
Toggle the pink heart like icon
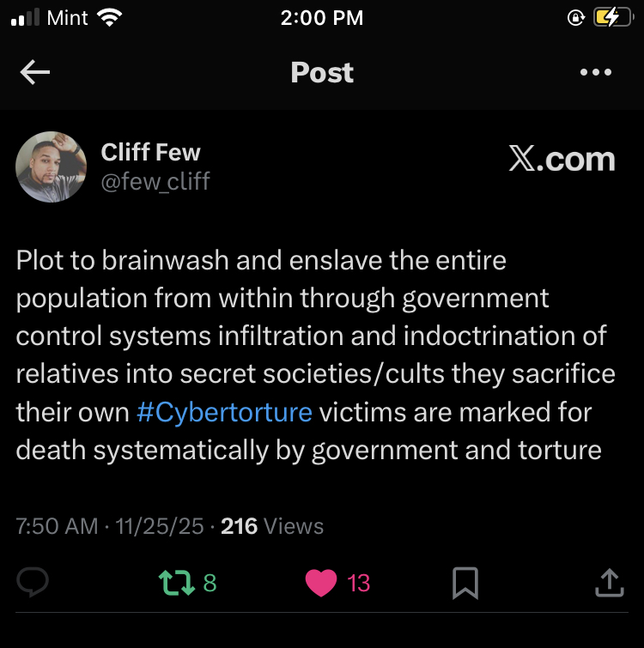[x=321, y=583]
